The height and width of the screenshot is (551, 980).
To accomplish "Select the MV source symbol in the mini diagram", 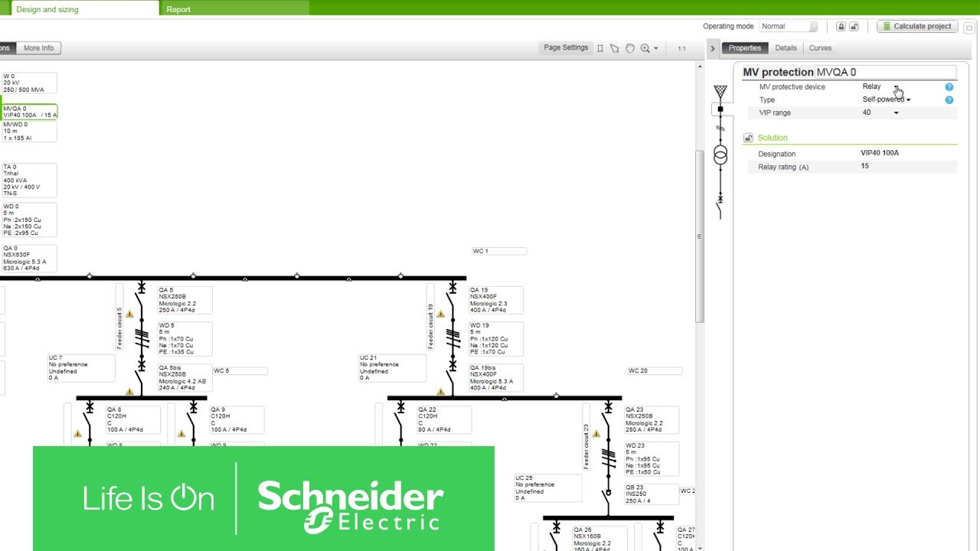I will 720,91.
